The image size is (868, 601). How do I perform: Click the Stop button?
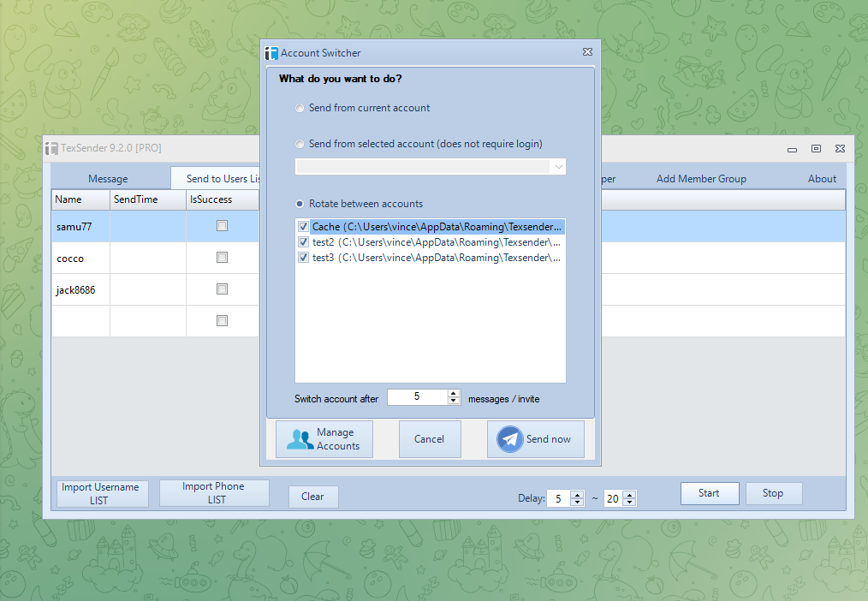[x=773, y=494]
